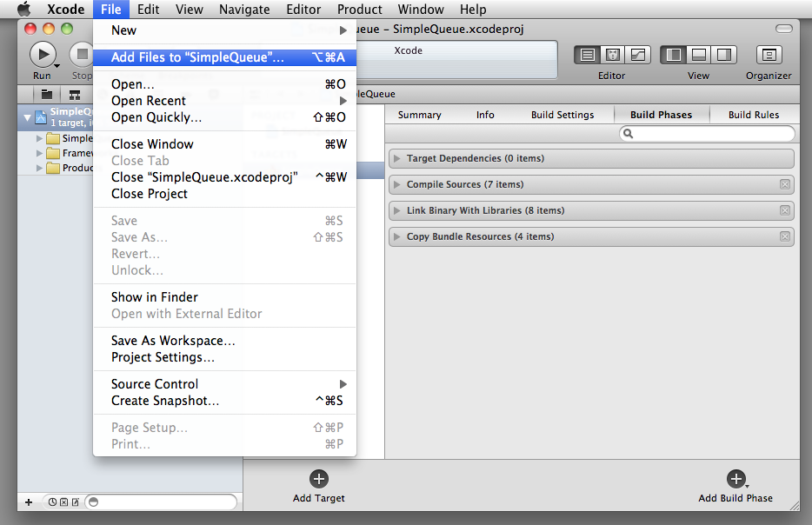Switch to the Version editor
This screenshot has height=525, width=812.
coord(638,55)
